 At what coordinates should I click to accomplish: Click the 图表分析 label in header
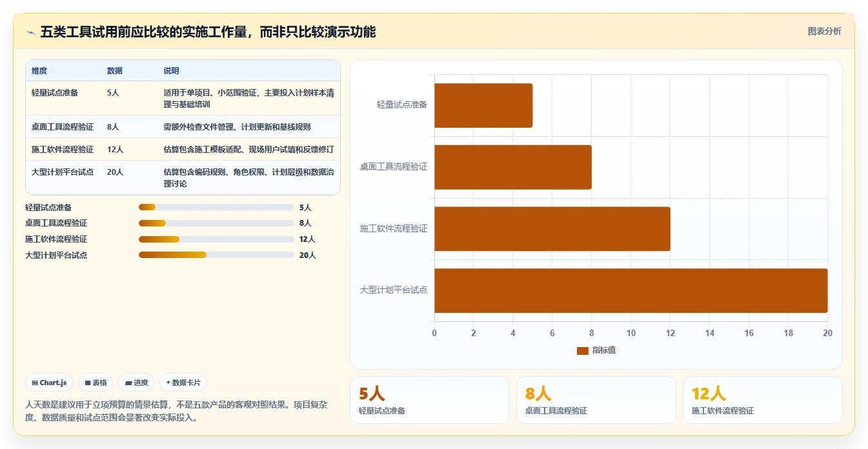(x=824, y=31)
